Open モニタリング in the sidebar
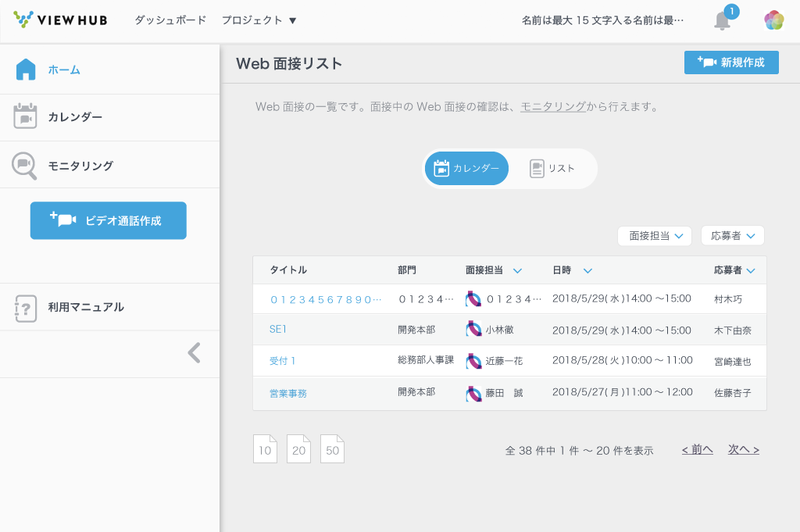The height and width of the screenshot is (532, 800). (x=80, y=166)
